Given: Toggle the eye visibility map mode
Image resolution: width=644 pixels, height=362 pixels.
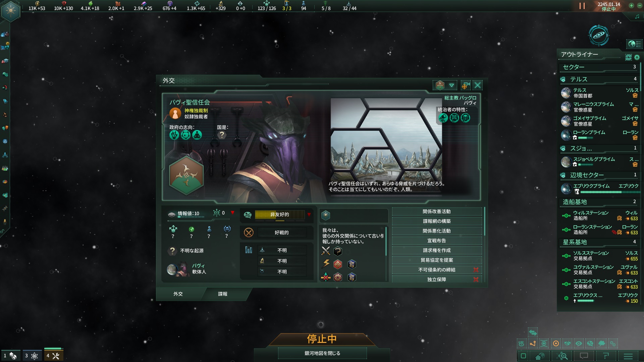Looking at the screenshot, I should click(579, 344).
